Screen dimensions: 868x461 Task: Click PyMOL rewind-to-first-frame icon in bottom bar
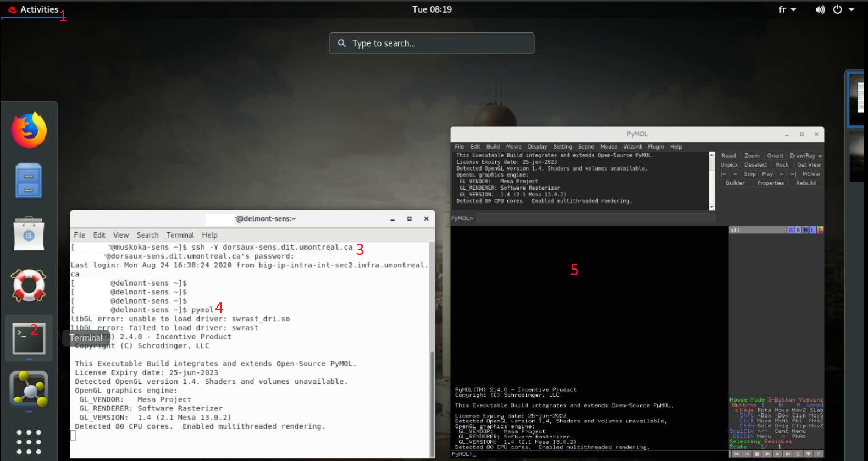coord(736,454)
